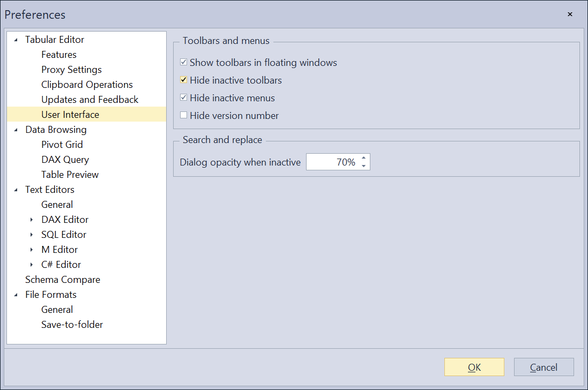Confirm preferences with the OK button

(x=474, y=367)
